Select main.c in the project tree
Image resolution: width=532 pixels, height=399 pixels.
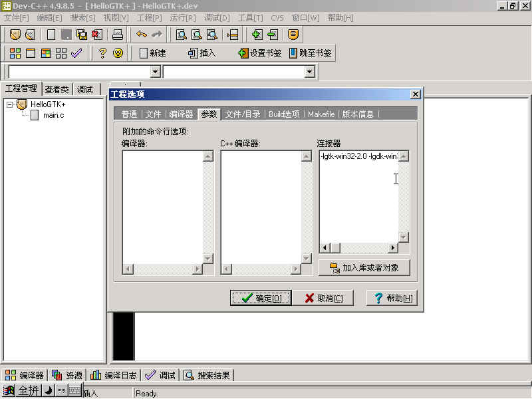click(53, 116)
